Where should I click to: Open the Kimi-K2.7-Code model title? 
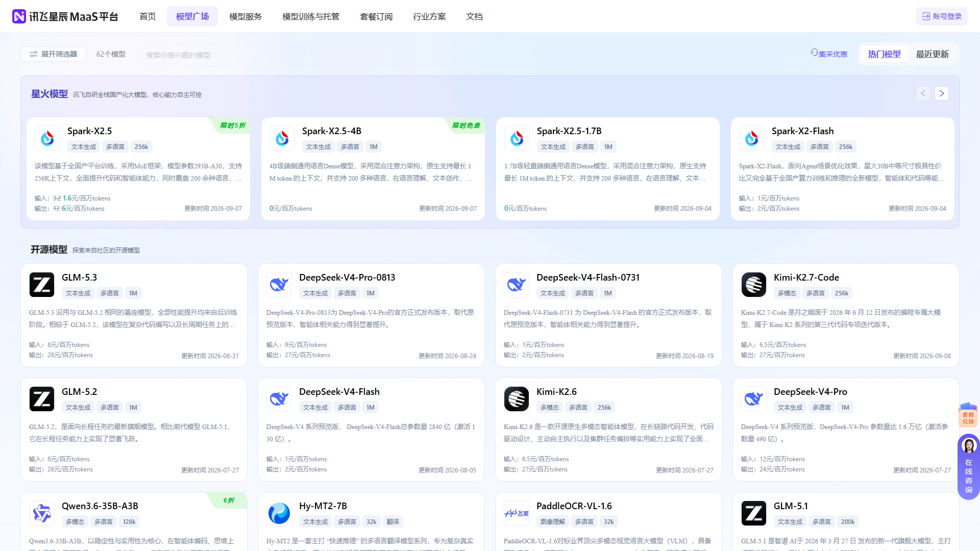806,278
